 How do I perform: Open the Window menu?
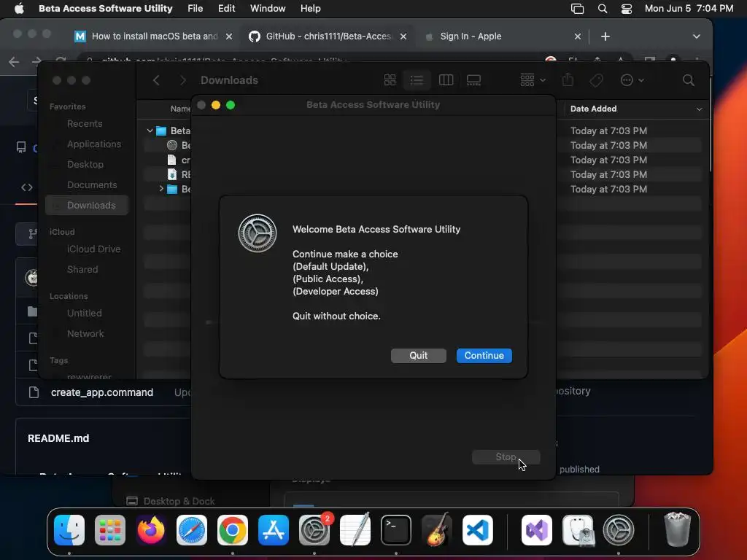point(268,9)
